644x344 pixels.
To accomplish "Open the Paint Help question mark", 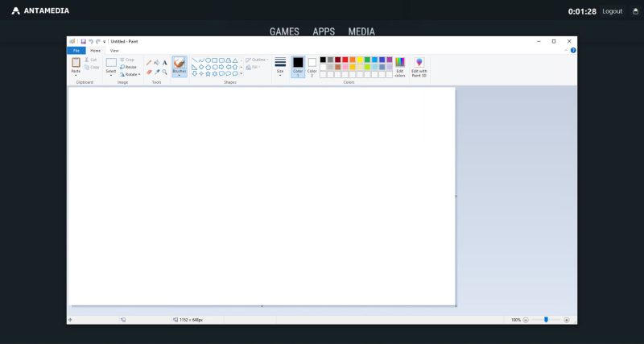I will coord(573,50).
